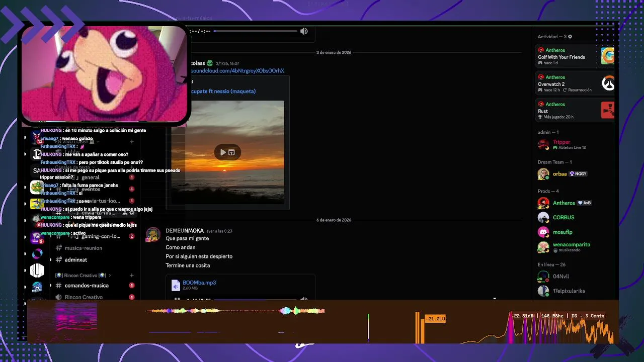Click wenacomparito's avatar icon
Viewport: 644px width, 362px height.
tap(543, 247)
